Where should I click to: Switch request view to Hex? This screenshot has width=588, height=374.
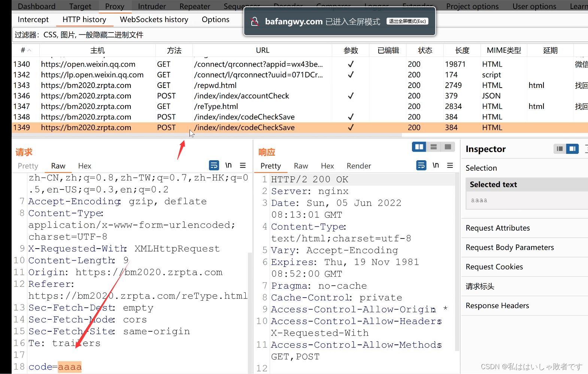coord(85,166)
